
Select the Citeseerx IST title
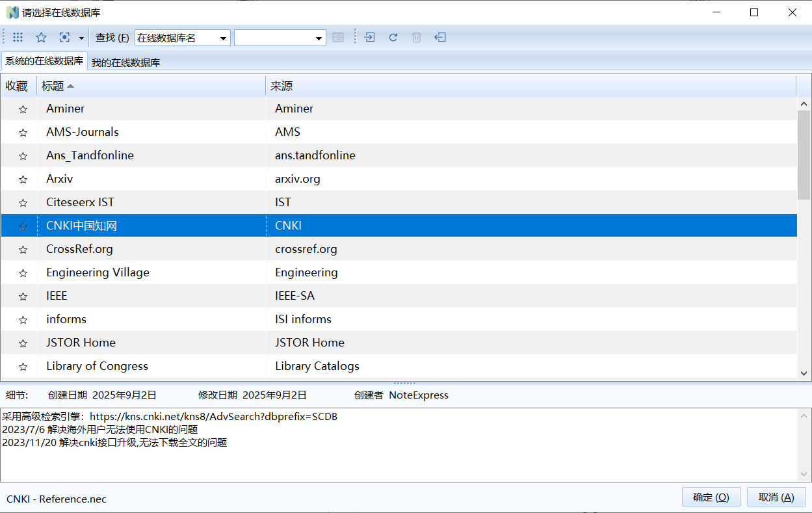80,202
